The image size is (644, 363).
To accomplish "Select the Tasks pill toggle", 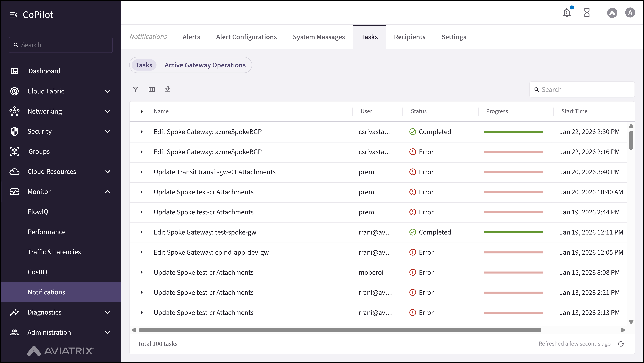I will 144,65.
